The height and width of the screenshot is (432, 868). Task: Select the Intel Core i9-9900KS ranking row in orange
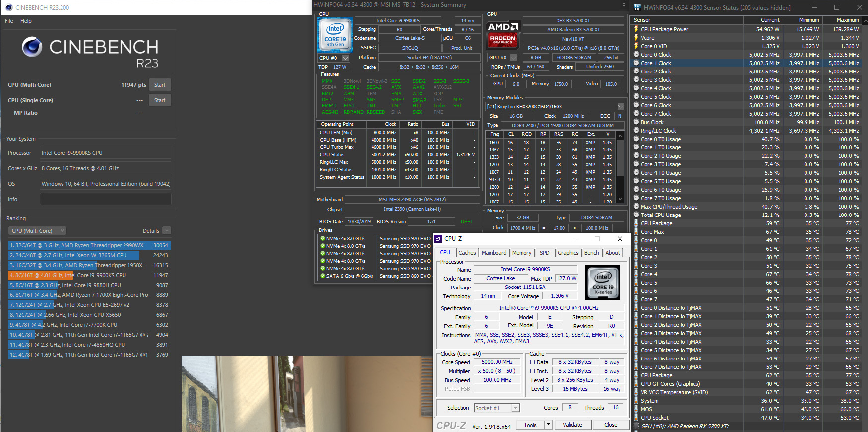(89, 275)
